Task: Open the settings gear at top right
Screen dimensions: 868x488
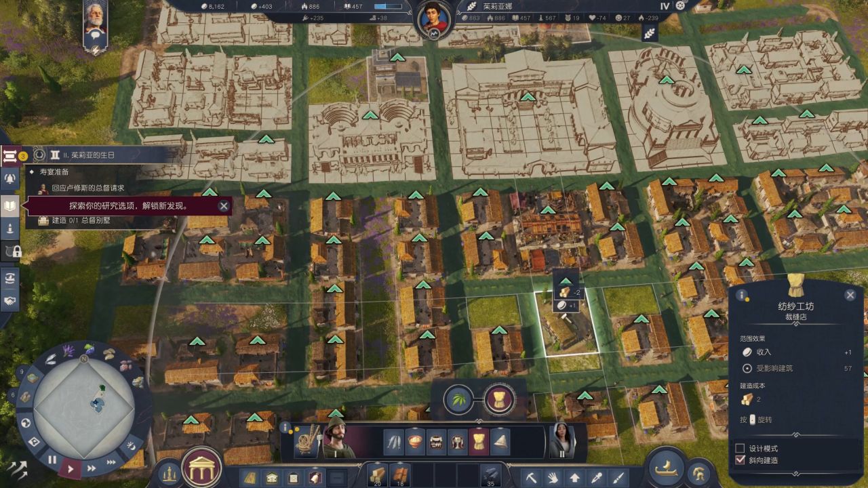Action: 681,5
